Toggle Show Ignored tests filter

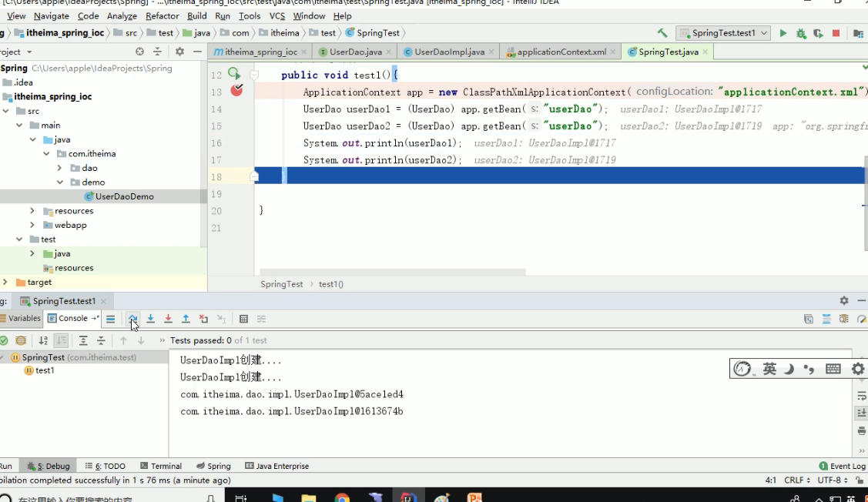tap(21, 340)
